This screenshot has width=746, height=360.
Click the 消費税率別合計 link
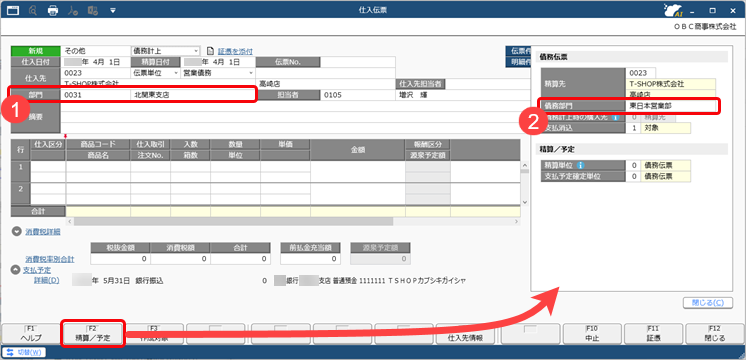(x=49, y=259)
